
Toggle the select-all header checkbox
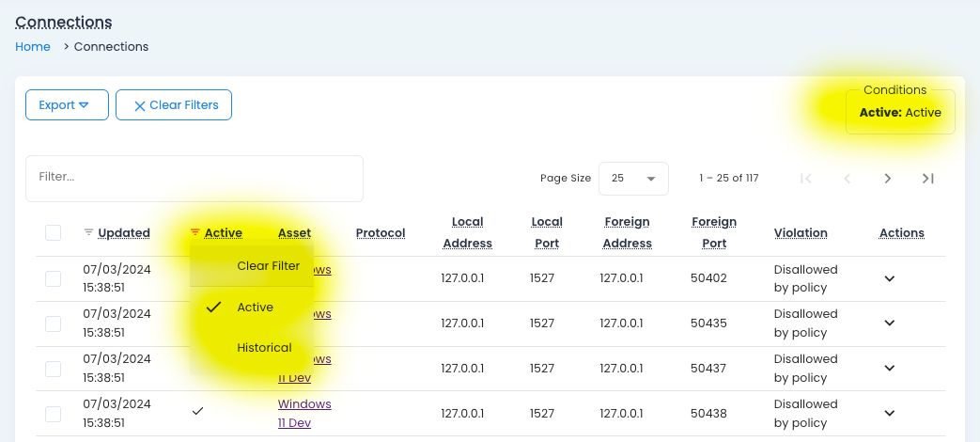[x=54, y=232]
